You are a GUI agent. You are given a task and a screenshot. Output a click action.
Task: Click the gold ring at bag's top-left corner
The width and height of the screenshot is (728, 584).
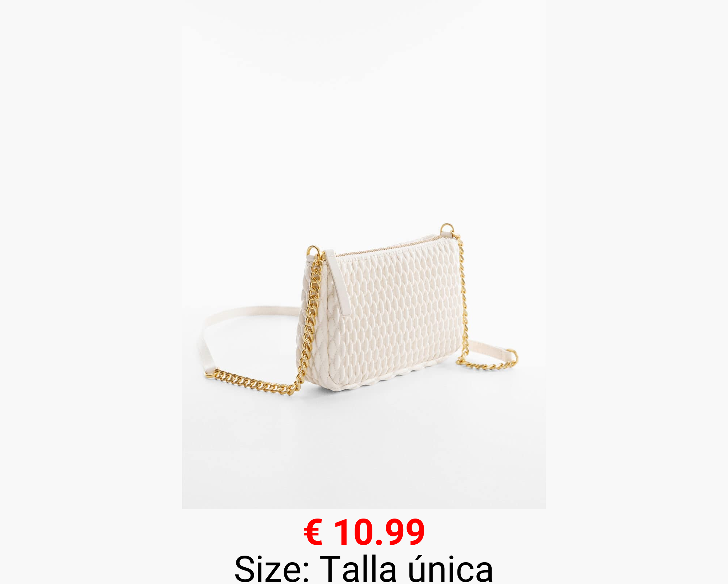313,252
